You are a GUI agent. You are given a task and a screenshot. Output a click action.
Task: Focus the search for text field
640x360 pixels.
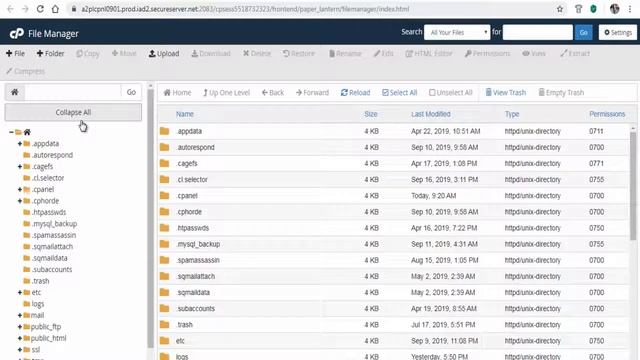pos(538,32)
